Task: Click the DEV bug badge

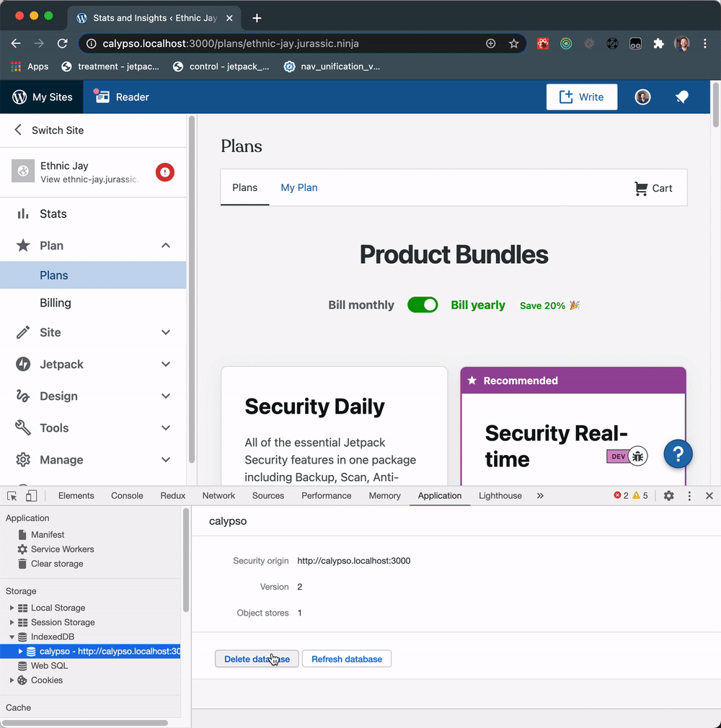Action: click(627, 456)
